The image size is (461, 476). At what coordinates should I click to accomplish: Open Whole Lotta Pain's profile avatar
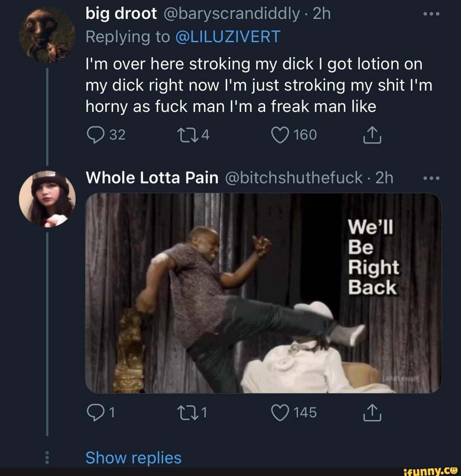coord(47,198)
